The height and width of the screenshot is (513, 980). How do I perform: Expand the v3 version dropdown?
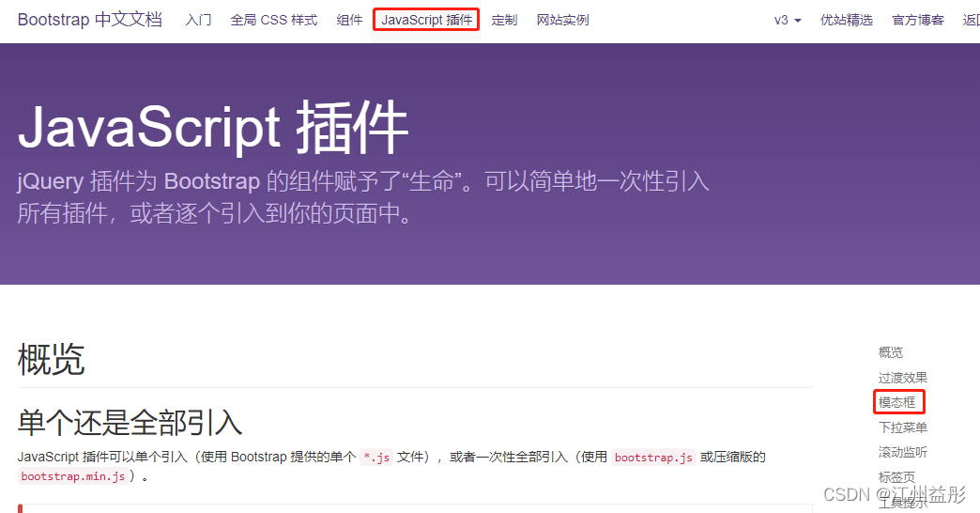pos(788,20)
